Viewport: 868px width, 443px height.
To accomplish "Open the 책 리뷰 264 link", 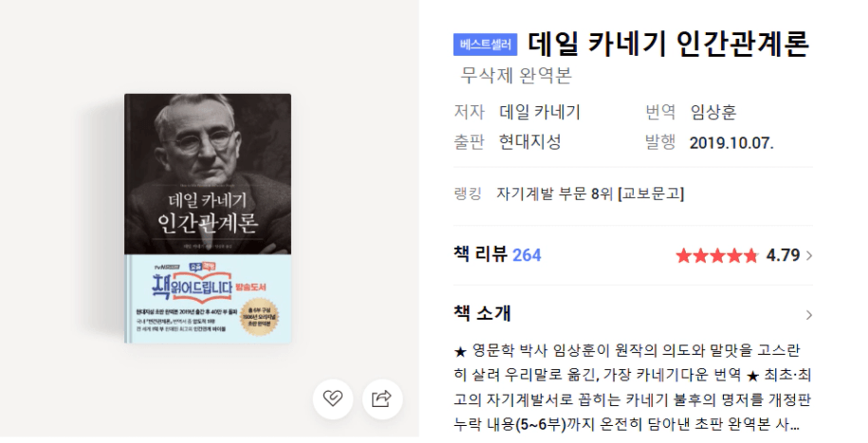I will coord(497,255).
